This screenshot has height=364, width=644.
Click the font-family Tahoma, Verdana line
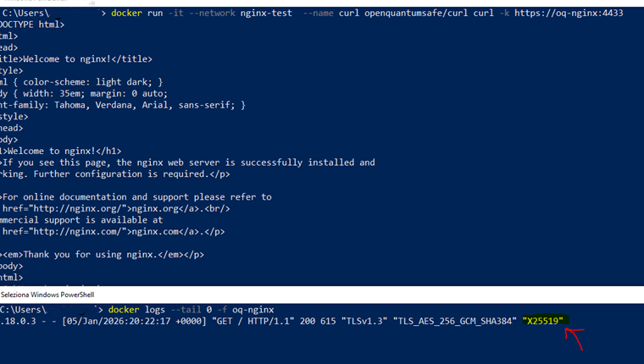123,105
